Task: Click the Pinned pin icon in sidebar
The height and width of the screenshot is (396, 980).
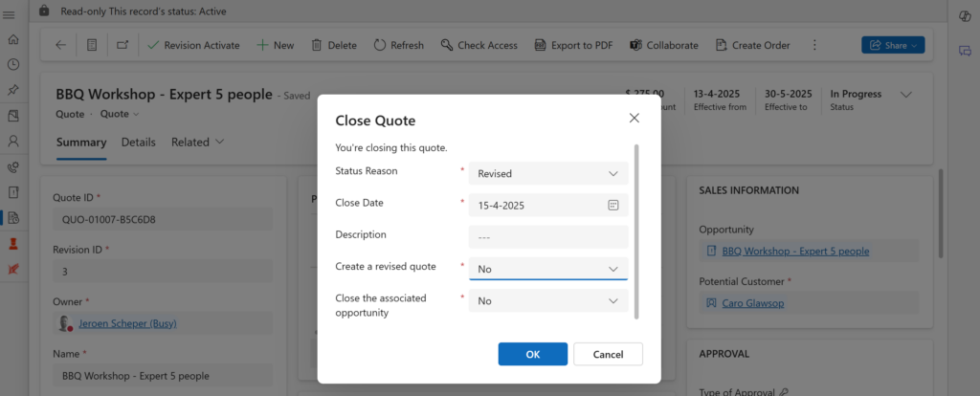Action: pyautogui.click(x=12, y=90)
